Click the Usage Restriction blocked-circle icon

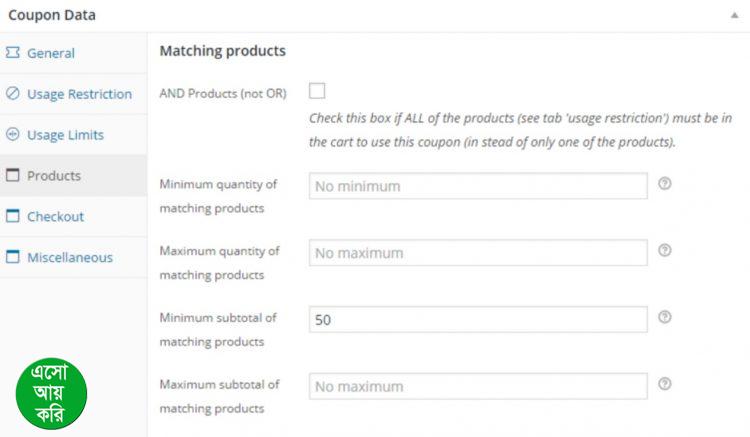[13, 94]
